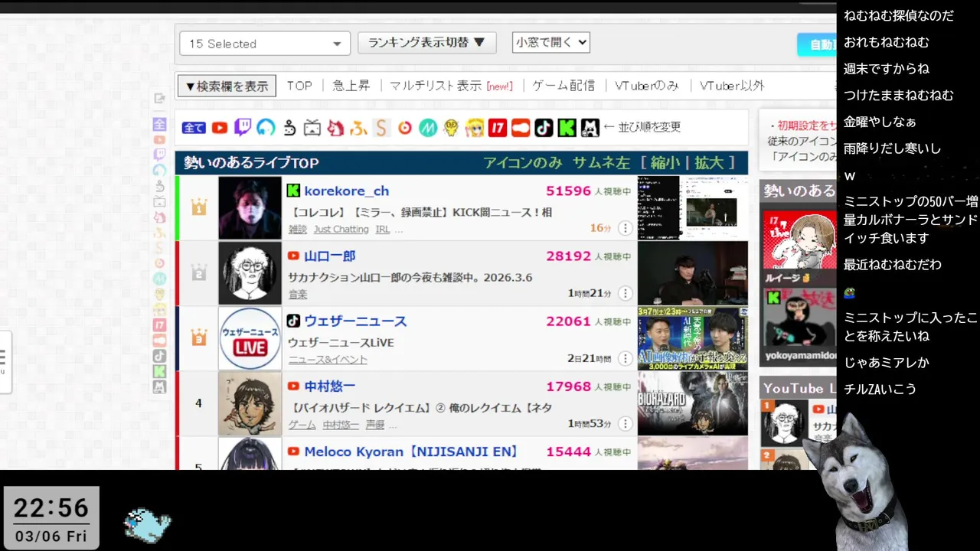Filter by TikTok in the platform icon row

tap(544, 128)
